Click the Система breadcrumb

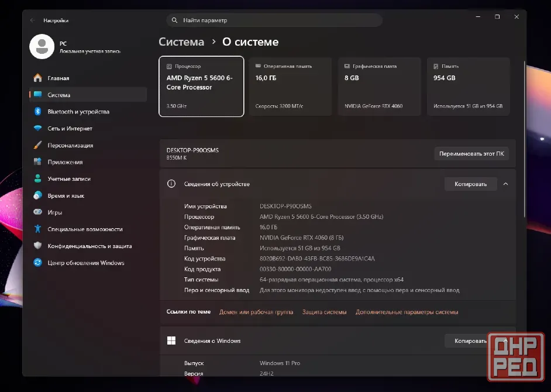click(181, 42)
